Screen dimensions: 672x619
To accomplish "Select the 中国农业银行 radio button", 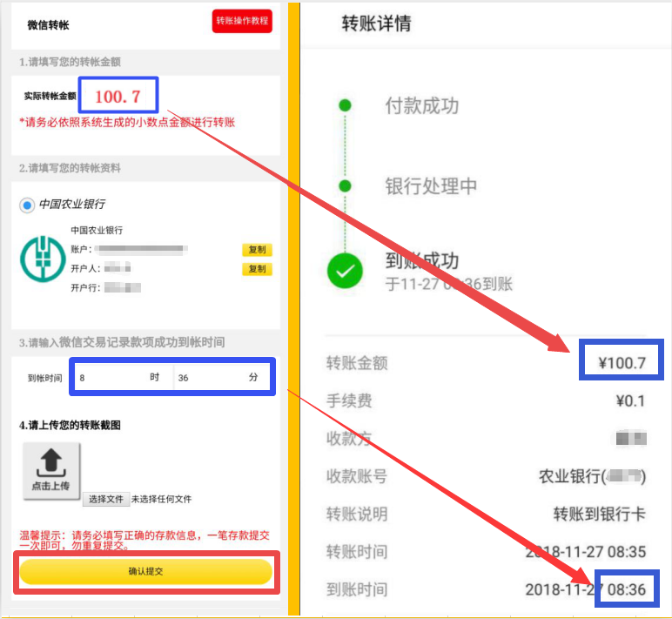I will [x=28, y=205].
